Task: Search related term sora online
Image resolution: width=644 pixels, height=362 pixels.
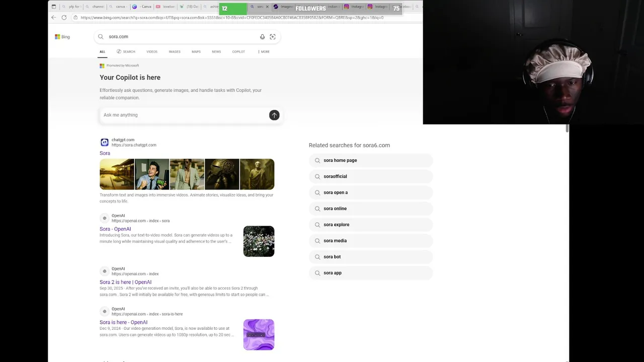Action: (371, 209)
